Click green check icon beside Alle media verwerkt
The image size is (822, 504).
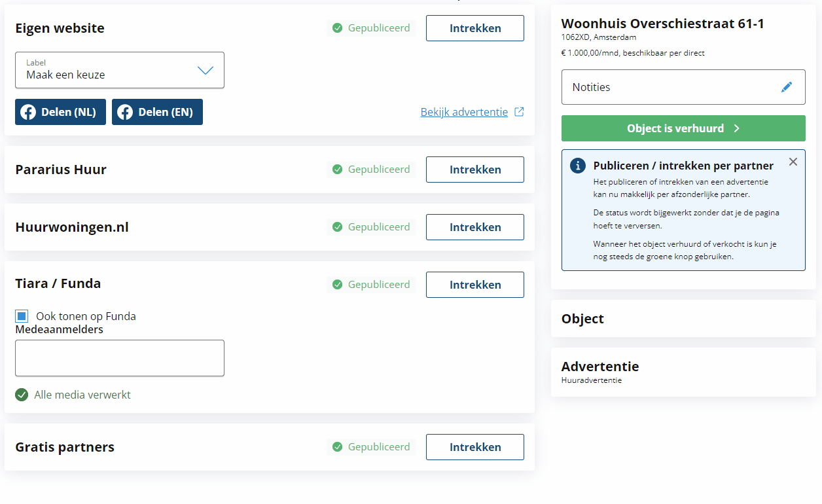click(x=22, y=395)
